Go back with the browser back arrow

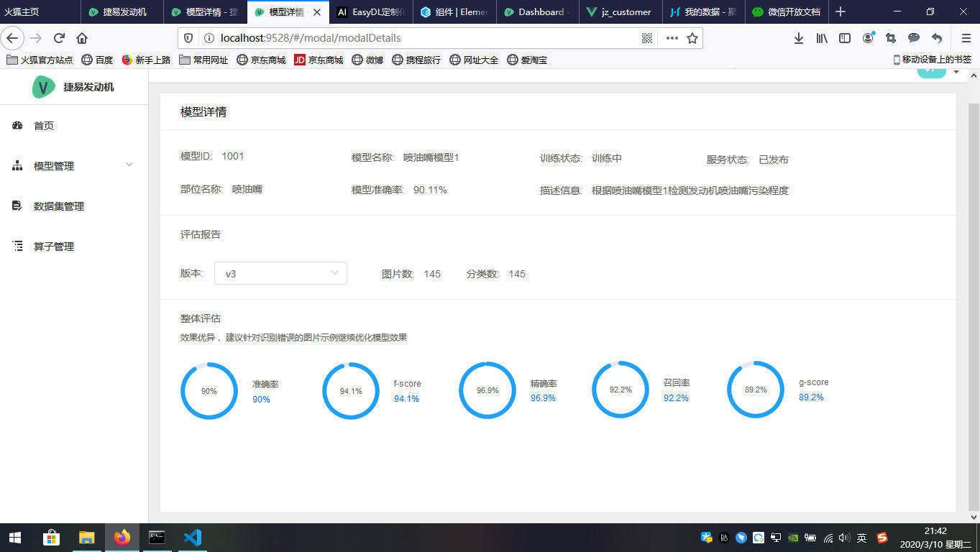(x=13, y=38)
